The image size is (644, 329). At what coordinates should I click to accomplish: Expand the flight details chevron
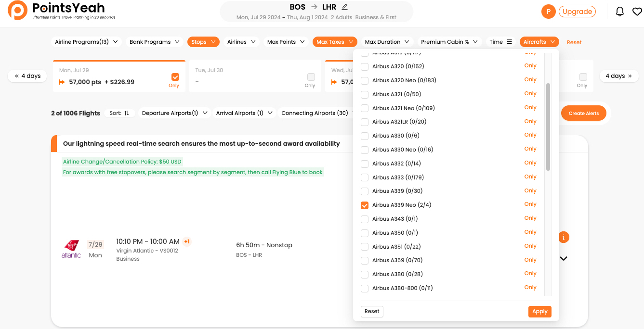click(x=564, y=259)
